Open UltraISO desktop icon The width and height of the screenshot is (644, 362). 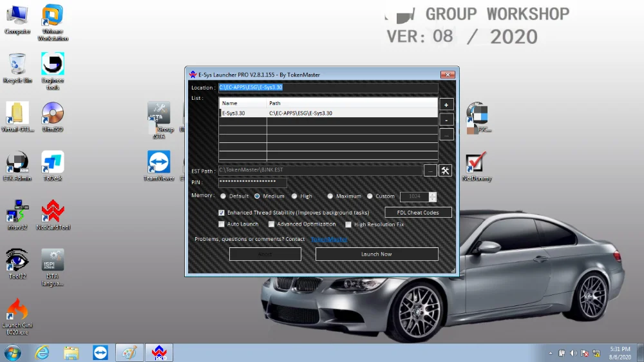pyautogui.click(x=53, y=117)
